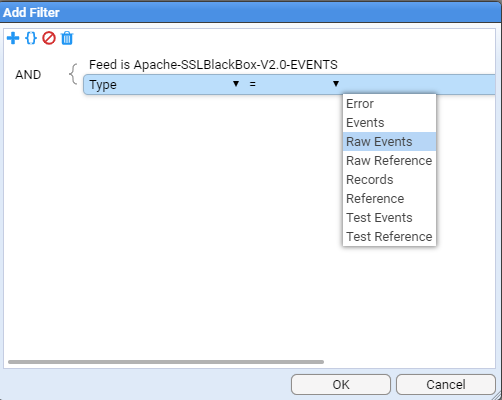Cancel the Add Filter dialog

tap(446, 385)
